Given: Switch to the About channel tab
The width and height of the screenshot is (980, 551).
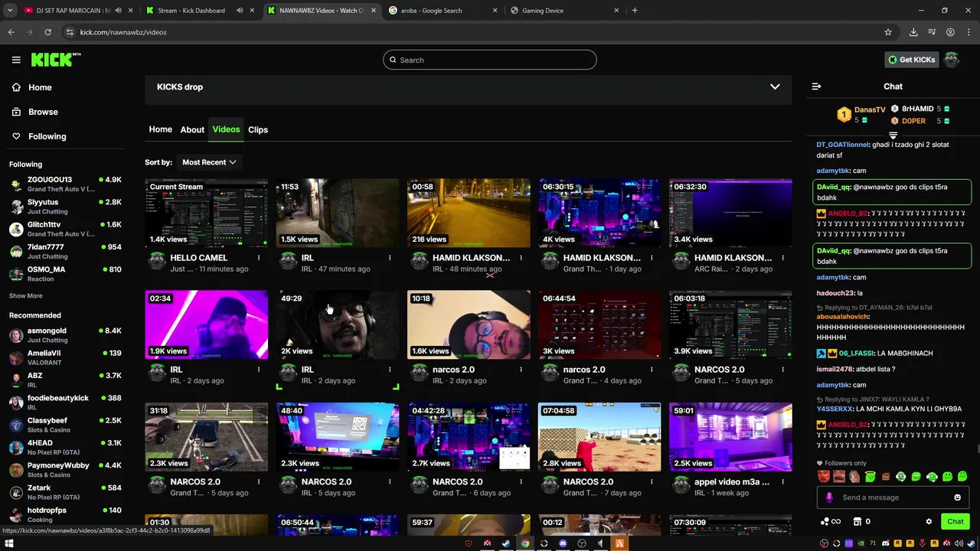Looking at the screenshot, I should (192, 129).
